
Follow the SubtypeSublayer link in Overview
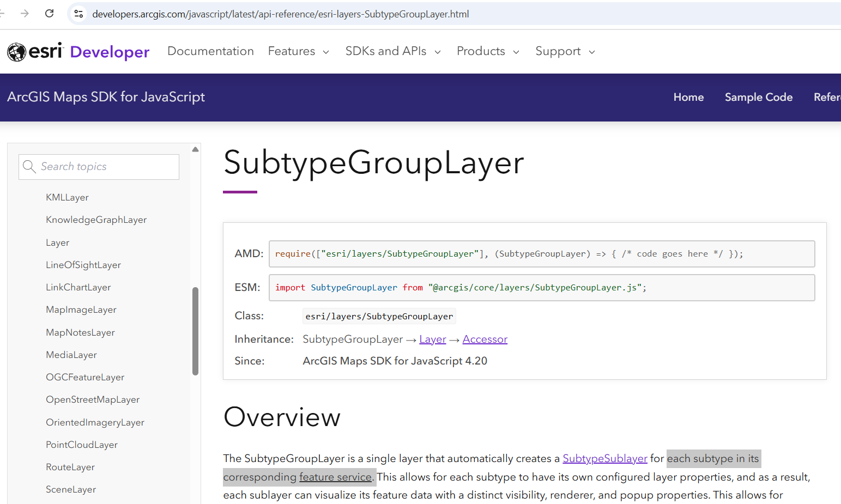click(604, 458)
